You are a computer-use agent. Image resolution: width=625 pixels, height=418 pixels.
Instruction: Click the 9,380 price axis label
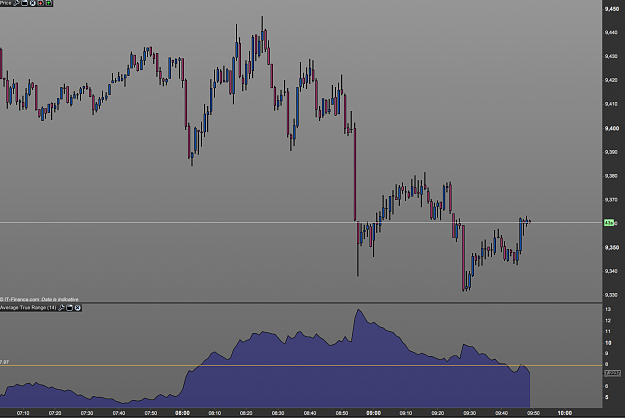tap(611, 176)
